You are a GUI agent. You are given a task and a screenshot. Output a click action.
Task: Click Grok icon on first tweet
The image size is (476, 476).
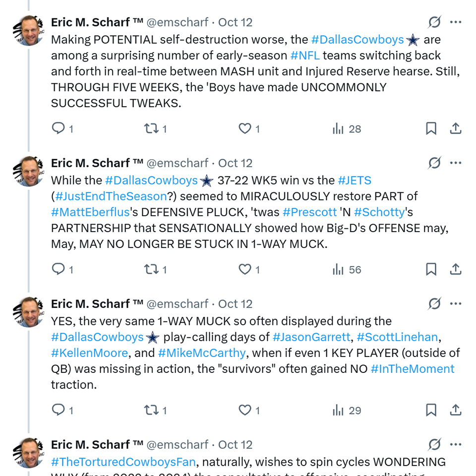434,22
